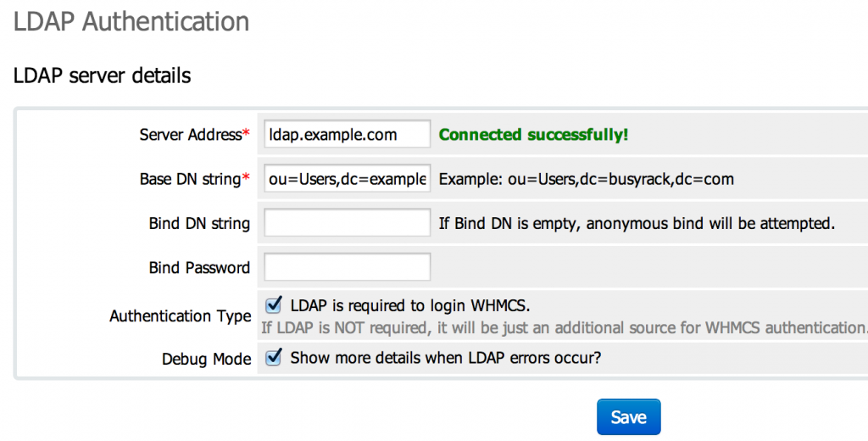The image size is (868, 441).
Task: Click the anonymous bind hint text
Action: 637,223
